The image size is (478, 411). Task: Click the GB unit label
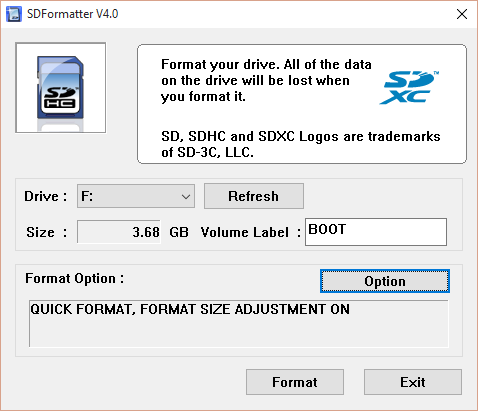[x=179, y=232]
